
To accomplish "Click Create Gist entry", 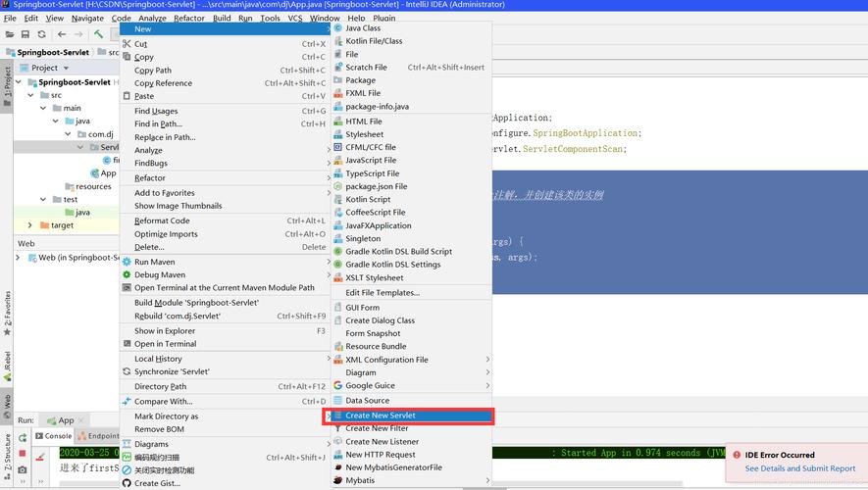I will click(x=225, y=483).
